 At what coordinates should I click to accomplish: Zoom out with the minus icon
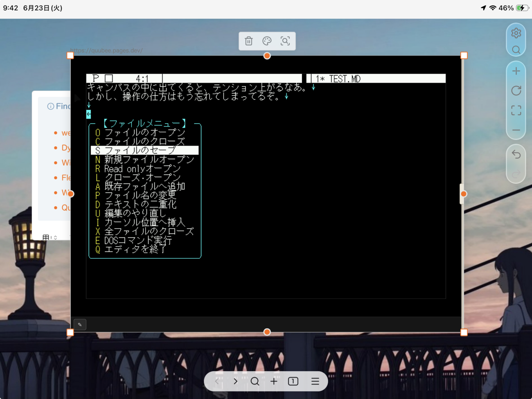(x=516, y=130)
